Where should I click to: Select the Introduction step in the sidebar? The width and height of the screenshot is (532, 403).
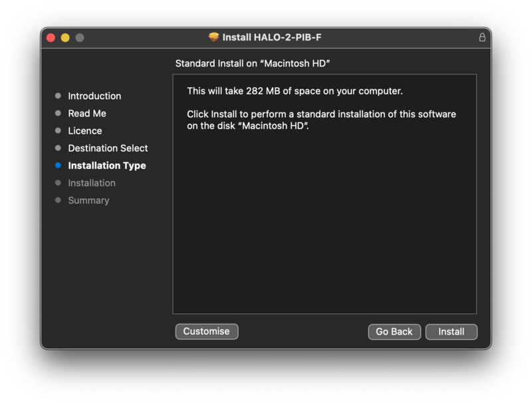94,96
